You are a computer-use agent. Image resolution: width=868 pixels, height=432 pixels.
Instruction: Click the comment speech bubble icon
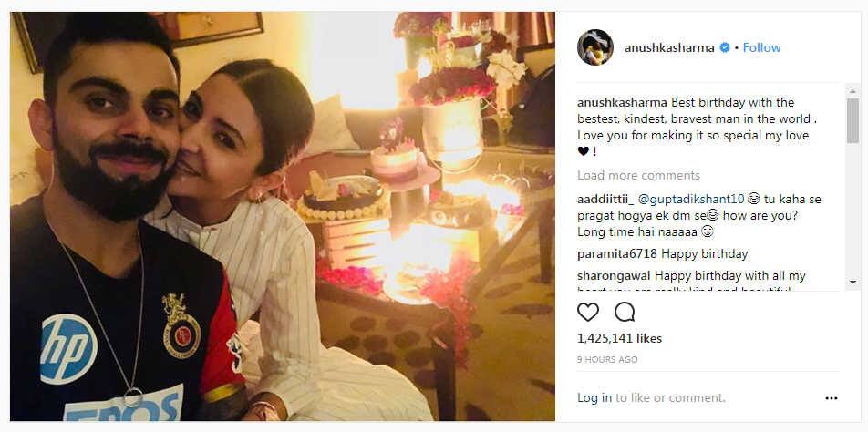[625, 313]
